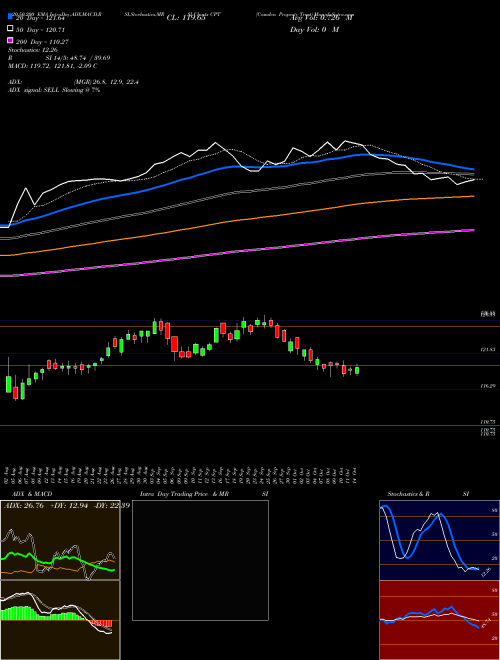Click the 'Stochastics: 12.26' reading
This screenshot has width=500, height=660.
coord(31,50)
